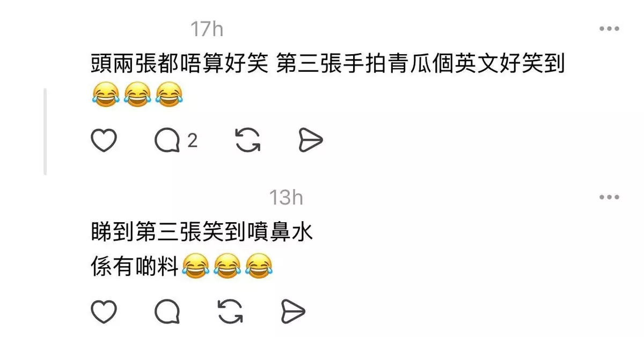
Task: Open the comment text 頭兩張都唔算好笑
Action: pyautogui.click(x=179, y=65)
